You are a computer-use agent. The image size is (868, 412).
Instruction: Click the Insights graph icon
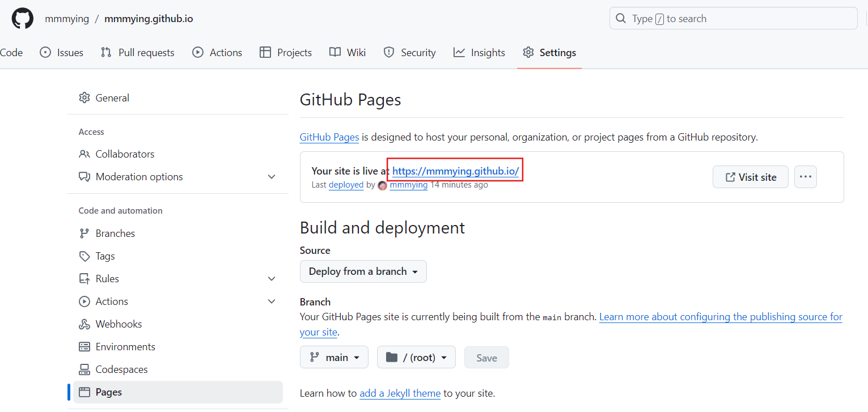point(459,52)
